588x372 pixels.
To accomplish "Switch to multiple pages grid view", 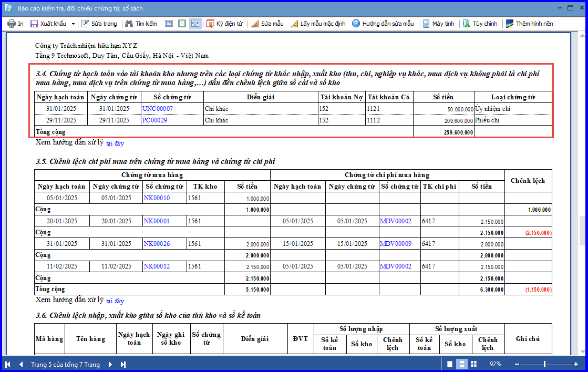I will (x=474, y=364).
